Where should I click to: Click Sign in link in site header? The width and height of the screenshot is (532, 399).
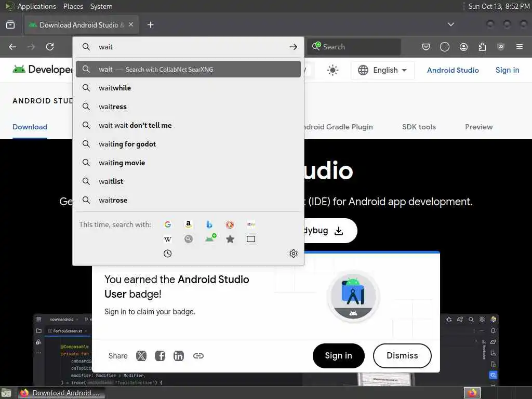(507, 70)
